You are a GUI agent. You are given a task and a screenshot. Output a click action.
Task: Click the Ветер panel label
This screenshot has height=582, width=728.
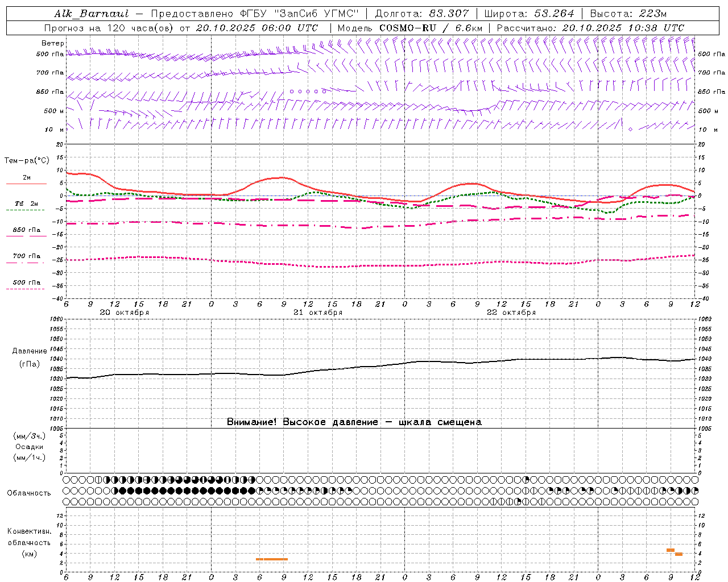pyautogui.click(x=53, y=43)
